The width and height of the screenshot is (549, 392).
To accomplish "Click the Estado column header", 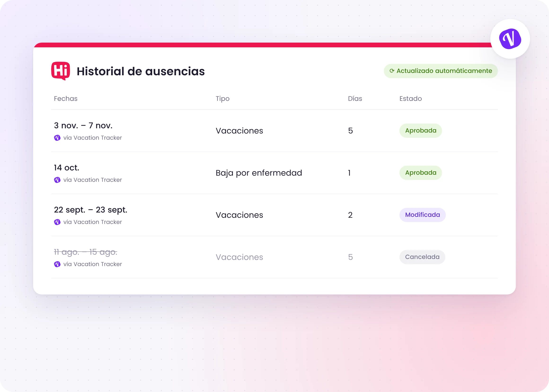I will pyautogui.click(x=411, y=99).
